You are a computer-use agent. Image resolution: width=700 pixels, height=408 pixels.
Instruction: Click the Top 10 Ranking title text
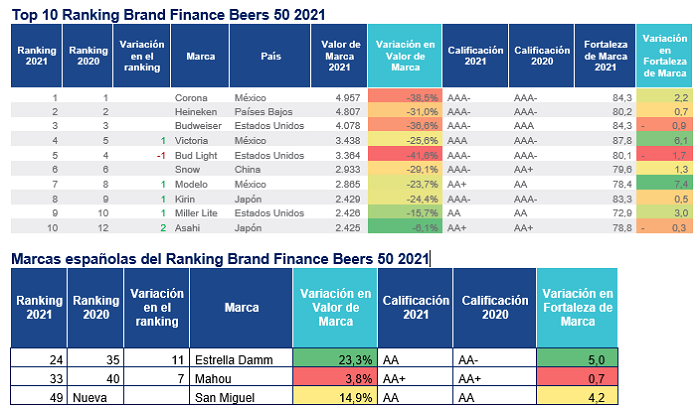pyautogui.click(x=168, y=15)
